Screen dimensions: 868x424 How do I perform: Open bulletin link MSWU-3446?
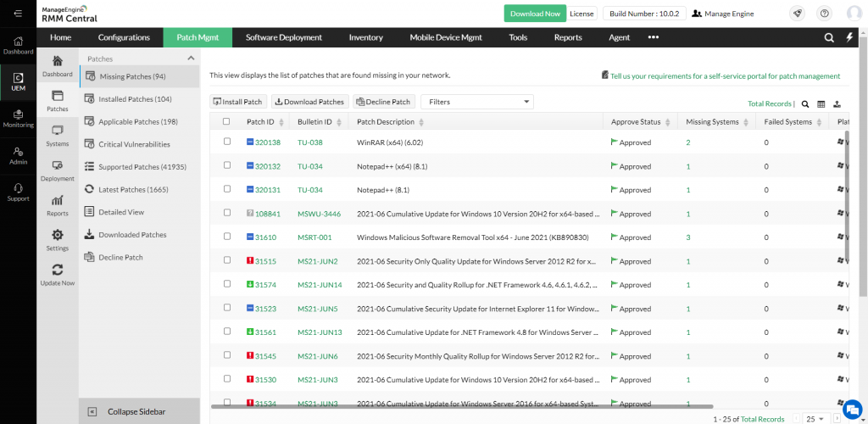[x=319, y=214]
